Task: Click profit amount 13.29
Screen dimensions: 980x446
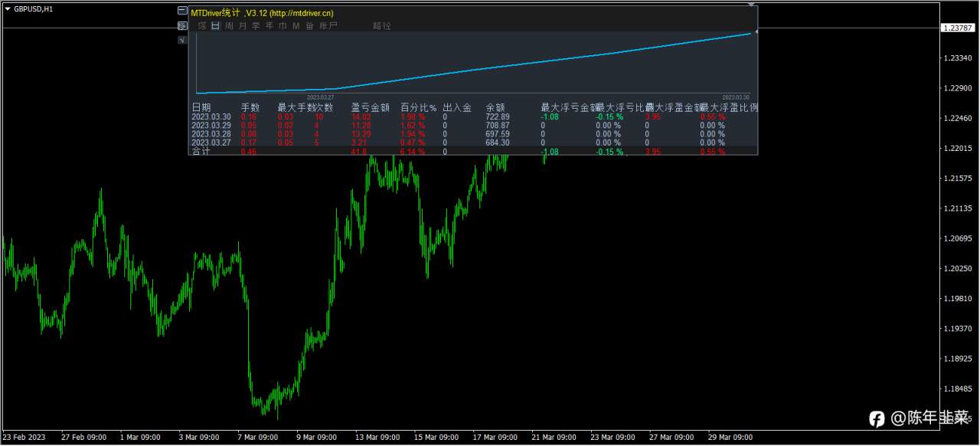Action: click(x=361, y=134)
